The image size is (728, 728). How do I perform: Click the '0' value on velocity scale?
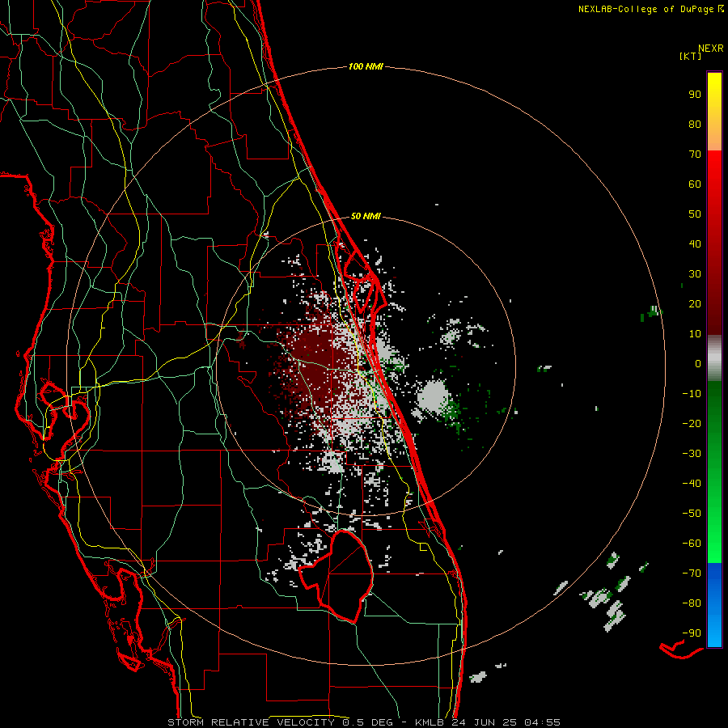coord(698,364)
